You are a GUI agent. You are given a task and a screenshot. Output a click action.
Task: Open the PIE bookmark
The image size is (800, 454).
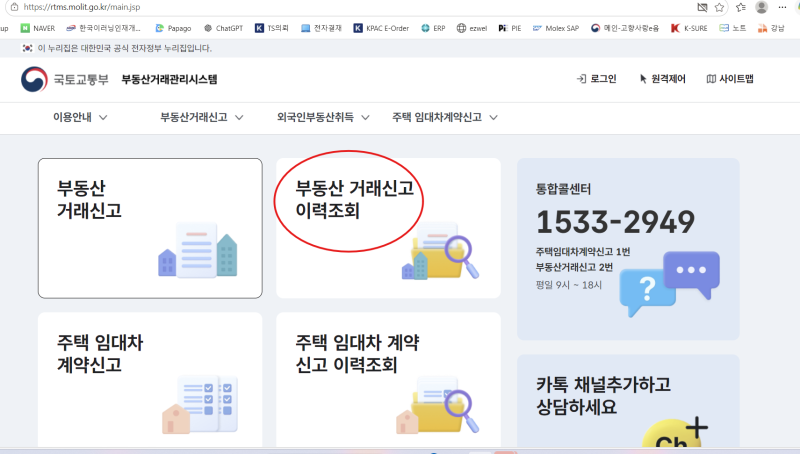pyautogui.click(x=510, y=28)
